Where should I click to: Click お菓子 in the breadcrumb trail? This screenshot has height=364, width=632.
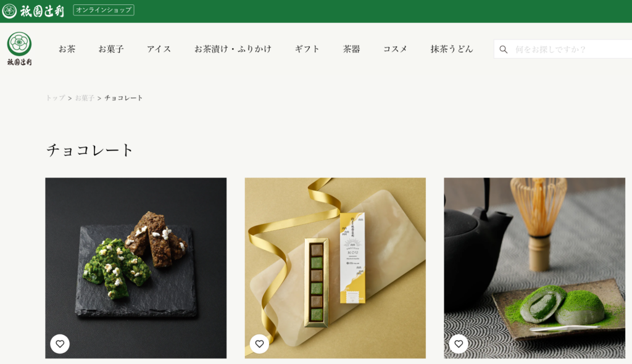click(x=85, y=98)
